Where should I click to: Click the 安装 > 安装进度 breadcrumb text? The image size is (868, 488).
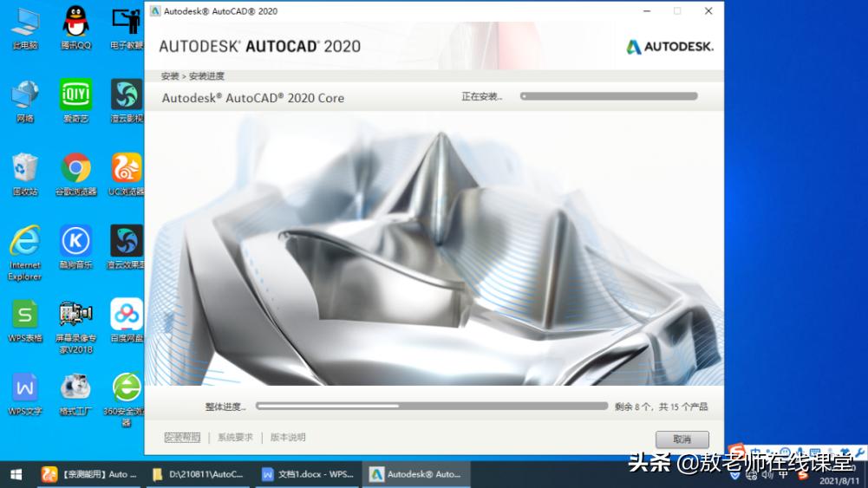(x=193, y=75)
